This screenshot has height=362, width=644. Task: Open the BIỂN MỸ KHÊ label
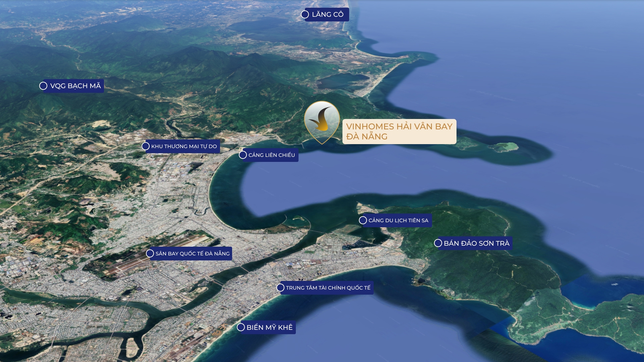[269, 327]
